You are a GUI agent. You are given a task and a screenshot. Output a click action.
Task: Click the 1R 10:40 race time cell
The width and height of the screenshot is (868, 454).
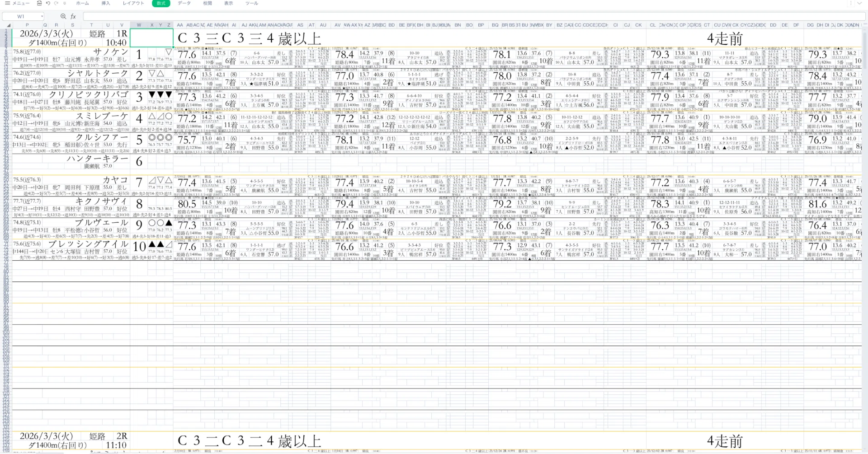click(x=116, y=42)
